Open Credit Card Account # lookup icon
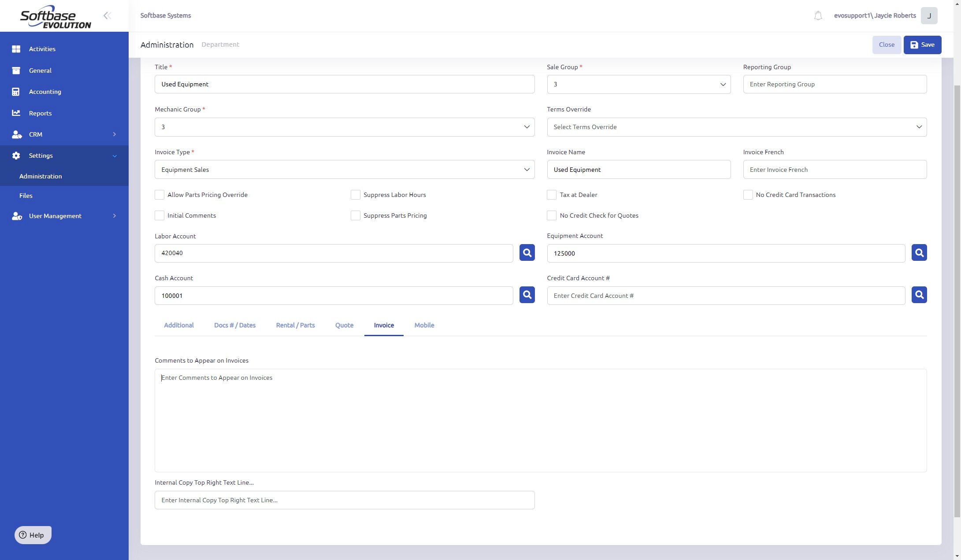The width and height of the screenshot is (961, 560). click(x=919, y=295)
